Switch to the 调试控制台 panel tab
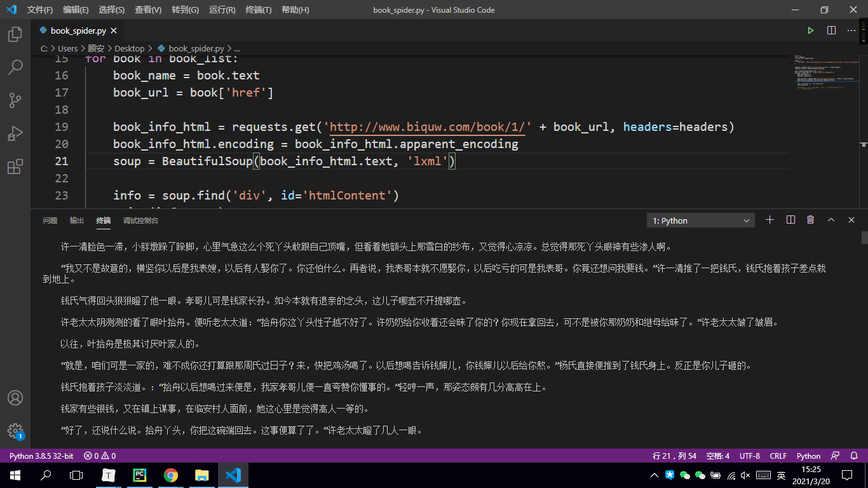This screenshot has height=488, width=868. coord(140,220)
